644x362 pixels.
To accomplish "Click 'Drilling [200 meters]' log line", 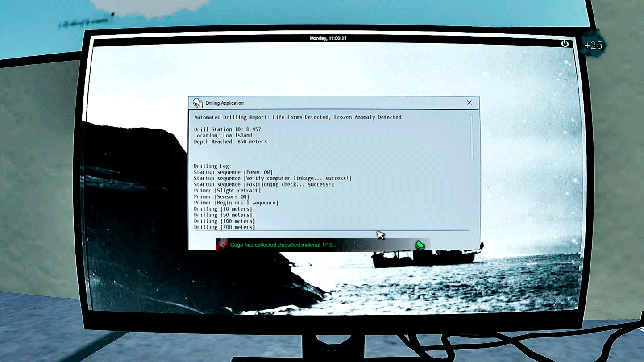I will [x=224, y=227].
